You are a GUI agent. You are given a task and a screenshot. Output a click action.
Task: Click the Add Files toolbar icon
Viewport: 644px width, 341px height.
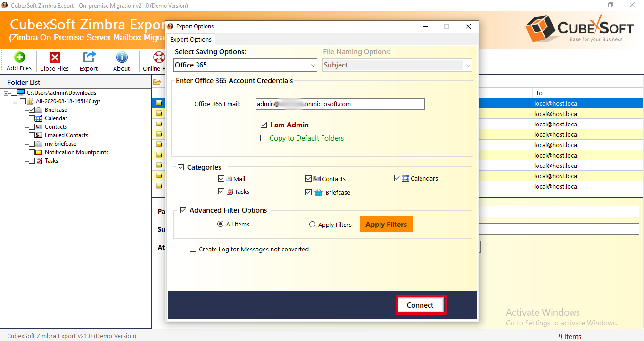[19, 58]
